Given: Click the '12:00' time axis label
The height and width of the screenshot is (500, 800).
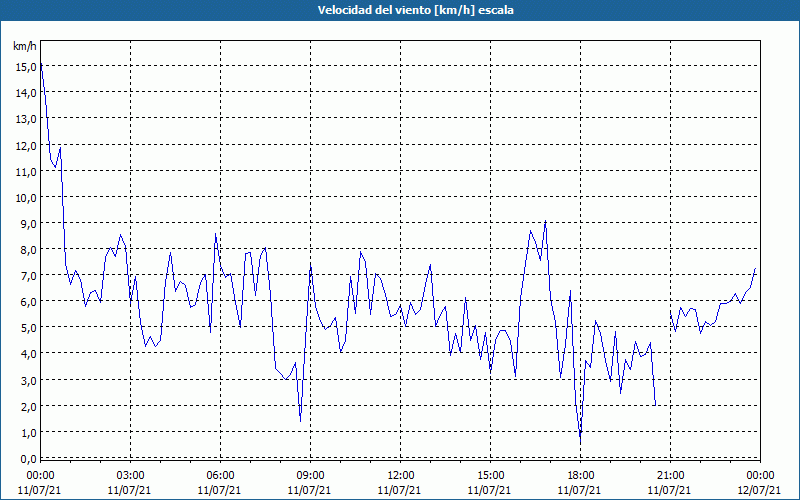Looking at the screenshot, I should click(401, 476).
